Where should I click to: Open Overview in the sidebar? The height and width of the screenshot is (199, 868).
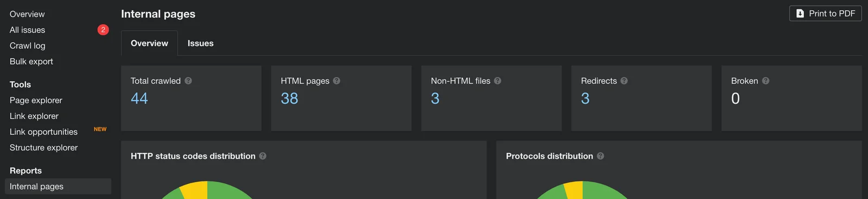[27, 14]
